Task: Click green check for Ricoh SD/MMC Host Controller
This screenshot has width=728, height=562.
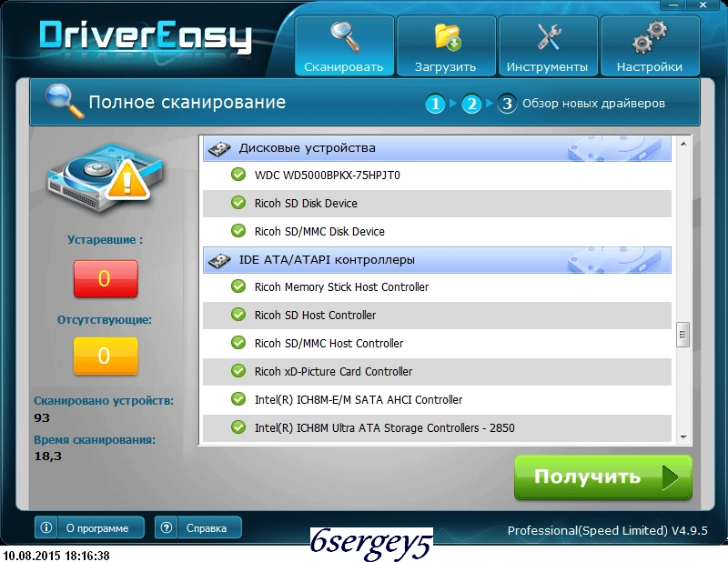Action: coord(238,343)
